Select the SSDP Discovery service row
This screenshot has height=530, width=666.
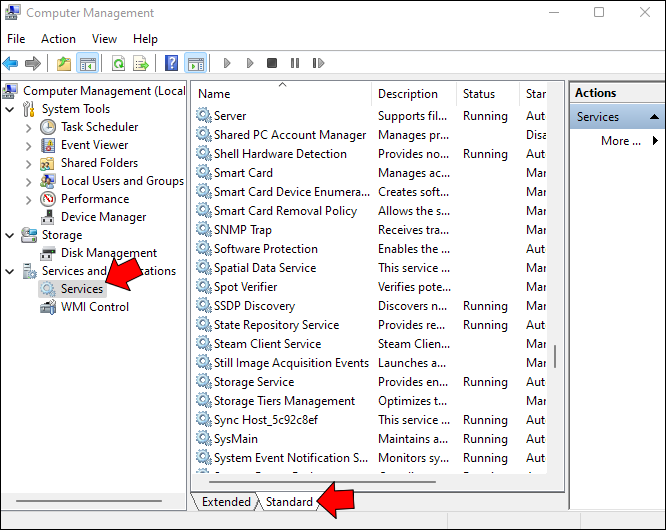point(370,306)
